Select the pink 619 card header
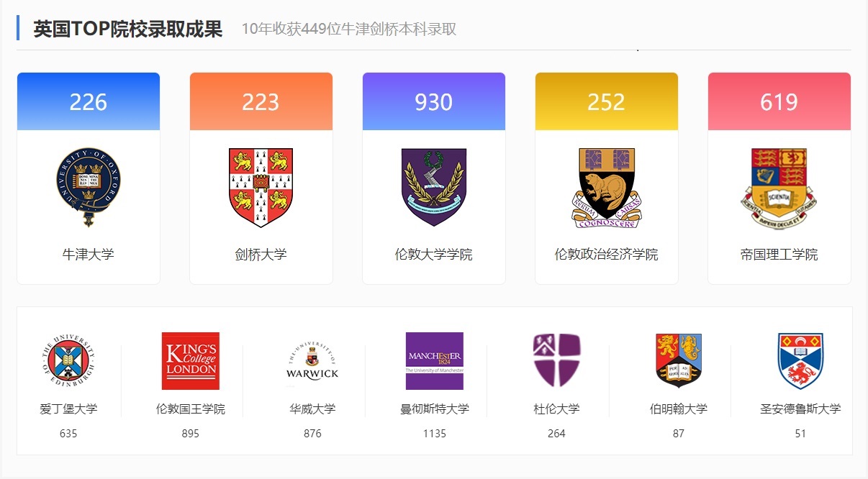Viewport: 868px width, 479px height. (x=779, y=101)
